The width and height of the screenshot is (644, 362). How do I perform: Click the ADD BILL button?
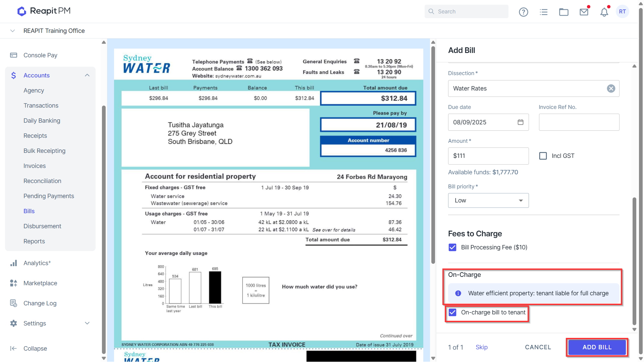point(597,347)
